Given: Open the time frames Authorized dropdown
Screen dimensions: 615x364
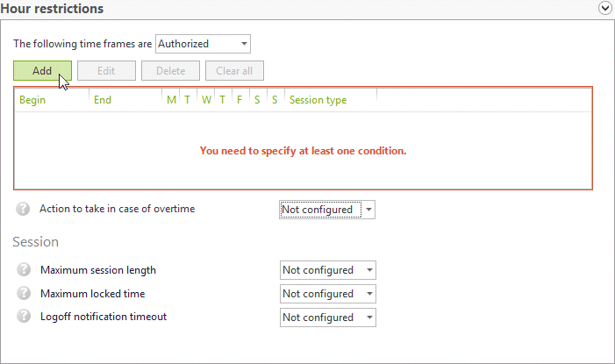Looking at the screenshot, I should pyautogui.click(x=203, y=44).
